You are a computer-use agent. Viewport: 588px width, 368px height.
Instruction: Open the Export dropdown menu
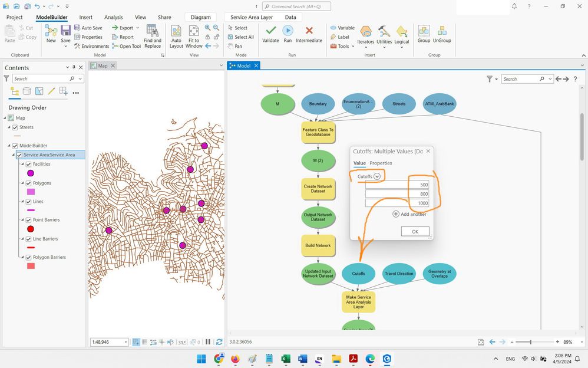tap(137, 28)
